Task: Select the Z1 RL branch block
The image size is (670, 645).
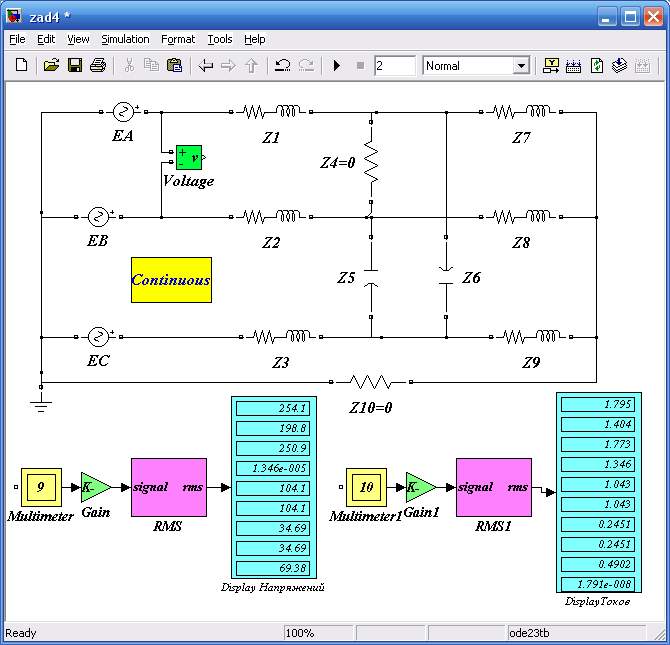Action: pos(271,112)
